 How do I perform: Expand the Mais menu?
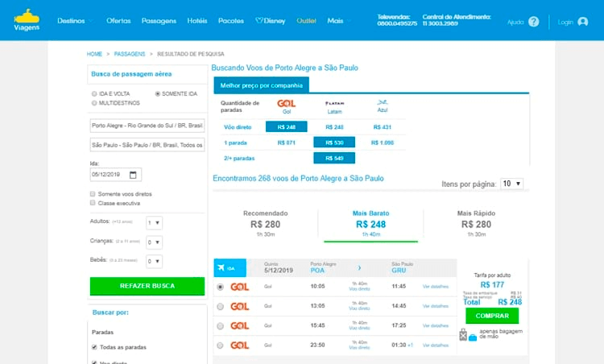(338, 21)
